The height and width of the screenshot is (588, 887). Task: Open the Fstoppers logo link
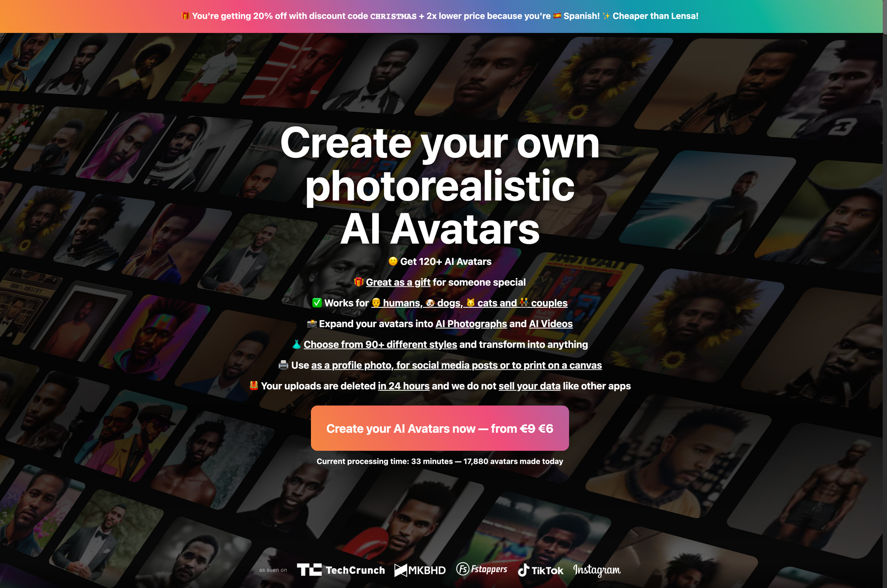click(482, 569)
